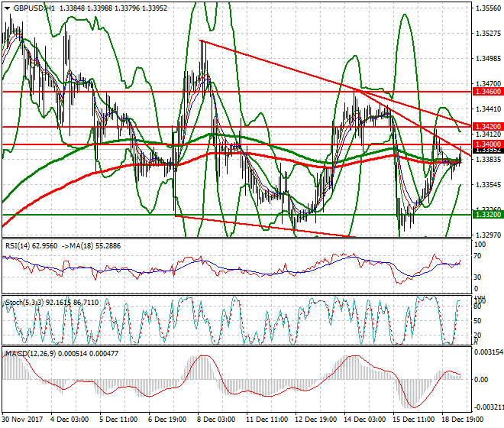This screenshot has height=428, width=504.
Task: Click the MACD scale value 0.003154
Action: pyautogui.click(x=489, y=352)
